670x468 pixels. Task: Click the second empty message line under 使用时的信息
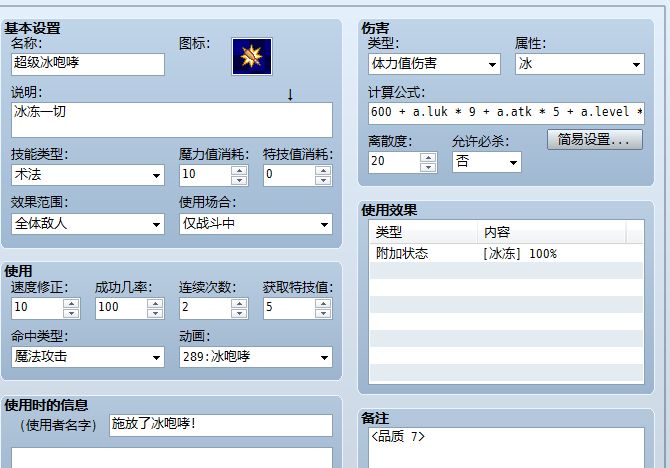pos(172,458)
